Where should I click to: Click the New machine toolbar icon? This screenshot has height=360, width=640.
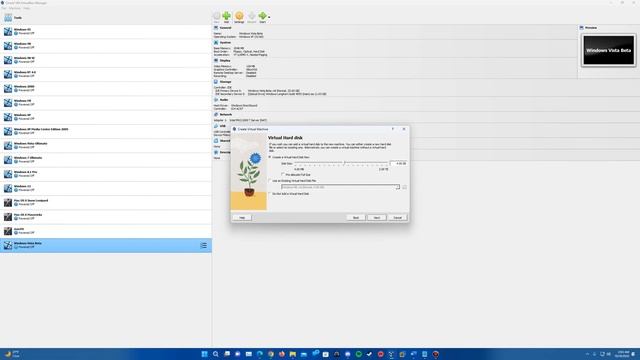pos(216,16)
